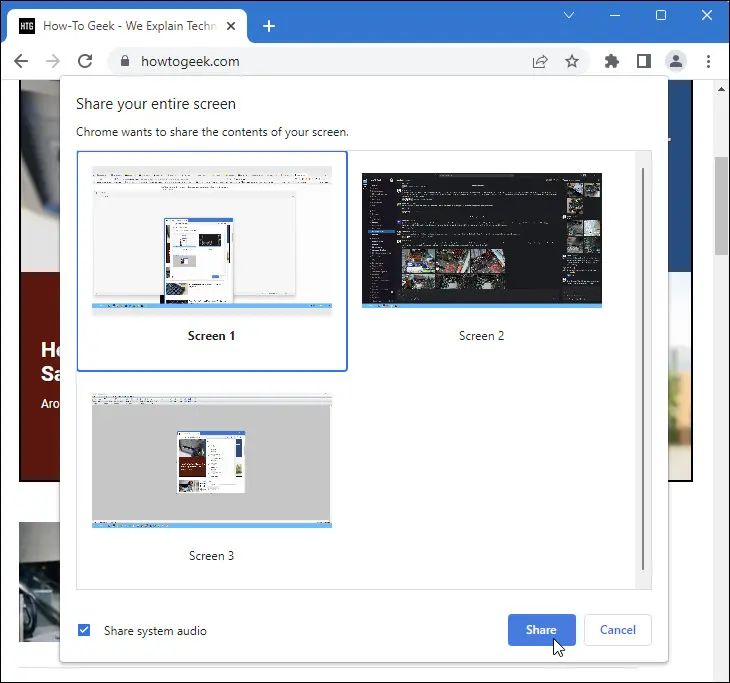Click the forward navigation arrow
The image size is (730, 683).
53,61
